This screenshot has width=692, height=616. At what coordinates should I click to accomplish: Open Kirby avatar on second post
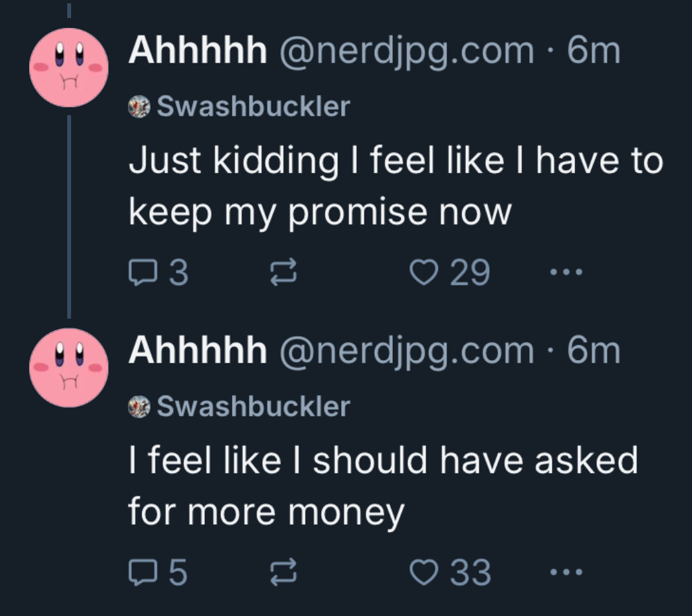pos(69,368)
